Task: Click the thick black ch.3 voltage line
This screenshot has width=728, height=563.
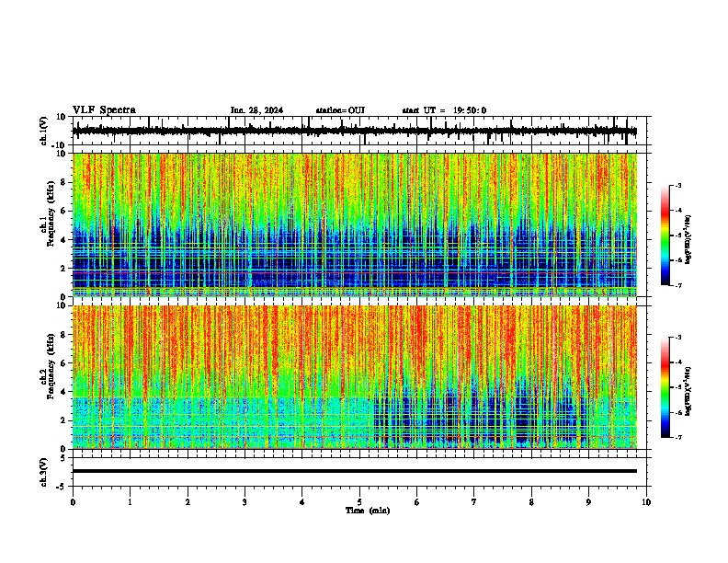Action: pos(354,471)
